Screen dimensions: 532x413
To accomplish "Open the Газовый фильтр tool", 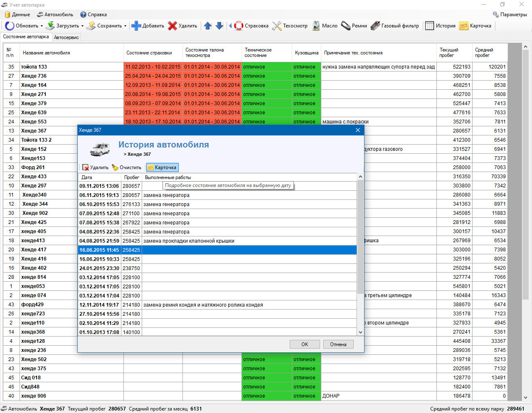I will coord(395,26).
